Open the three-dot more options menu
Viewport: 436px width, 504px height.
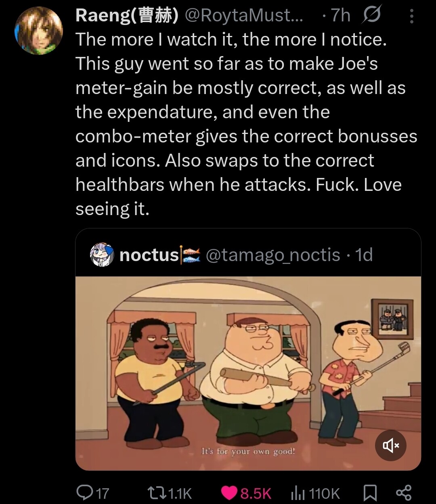tap(411, 16)
